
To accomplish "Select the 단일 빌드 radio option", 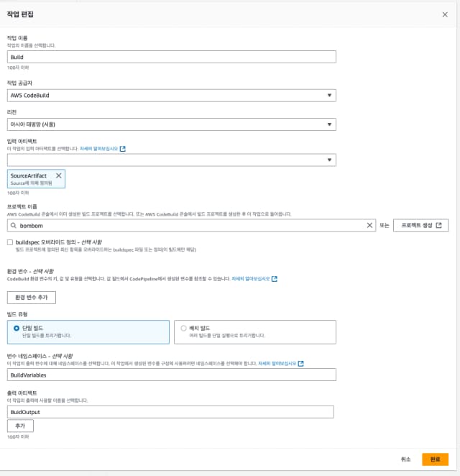I will click(x=17, y=328).
